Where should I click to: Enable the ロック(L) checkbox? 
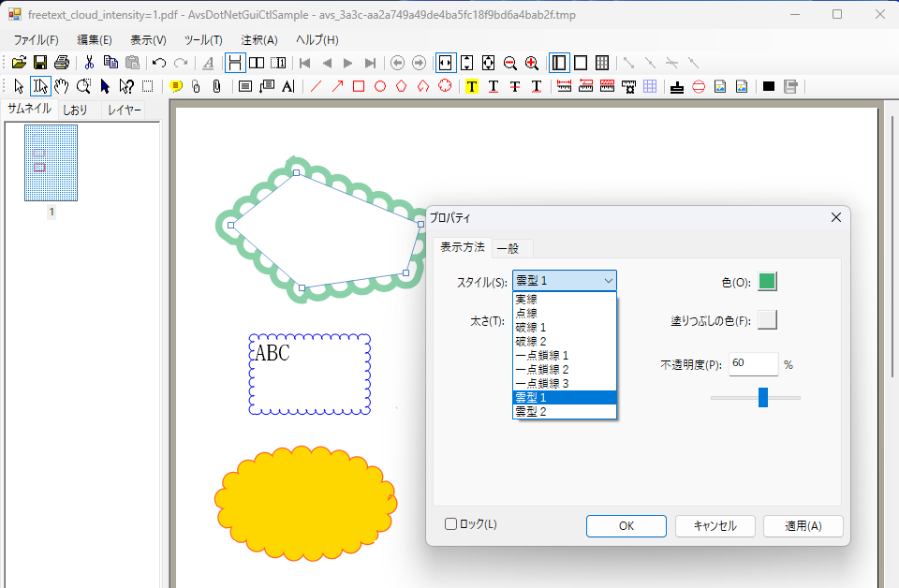point(451,524)
